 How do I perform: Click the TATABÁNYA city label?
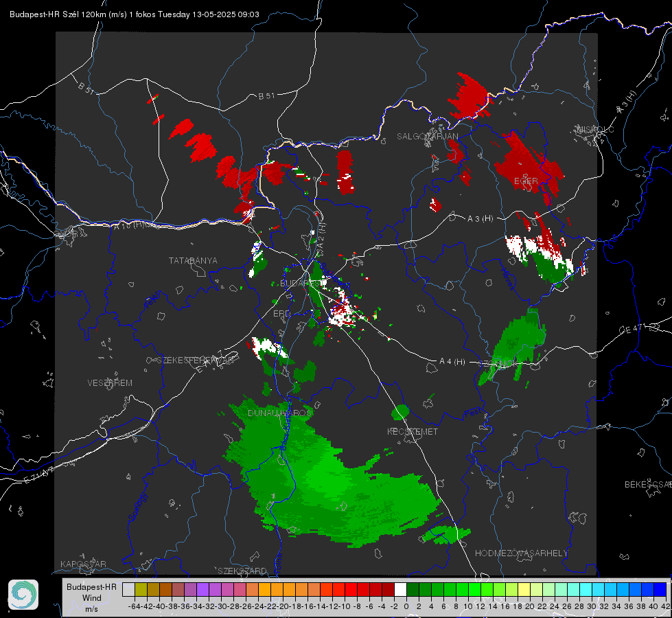coord(193,260)
